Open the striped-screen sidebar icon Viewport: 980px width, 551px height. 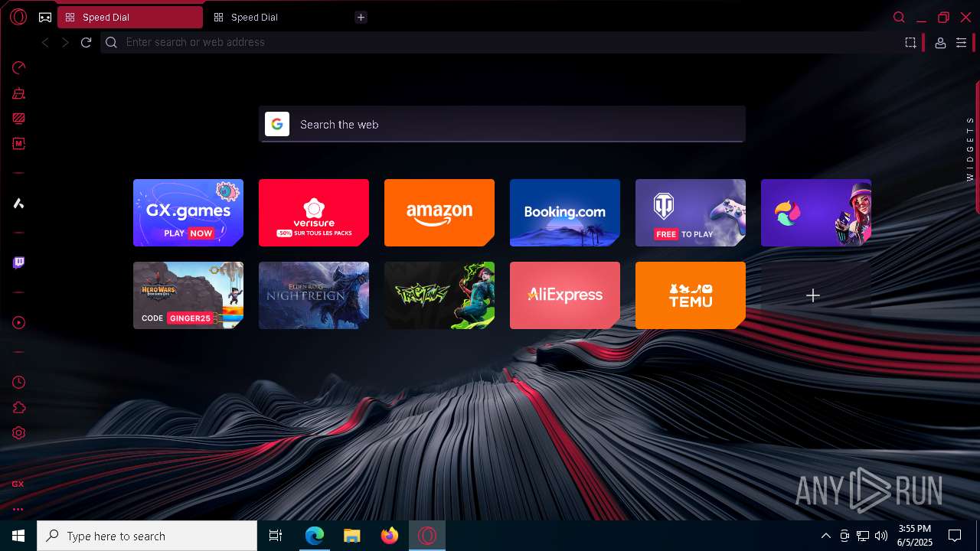tap(19, 119)
